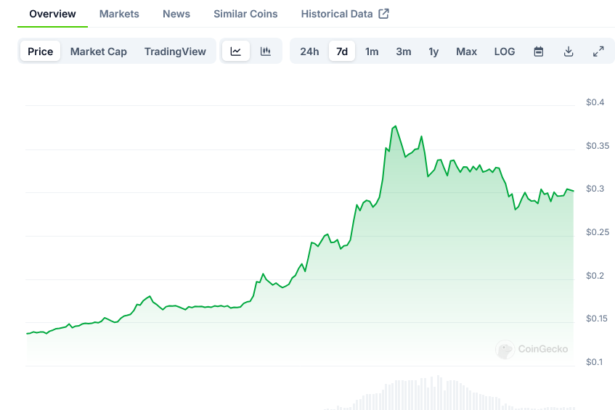The width and height of the screenshot is (615, 410).
Task: Switch to candlestick chart view icon
Action: [265, 51]
